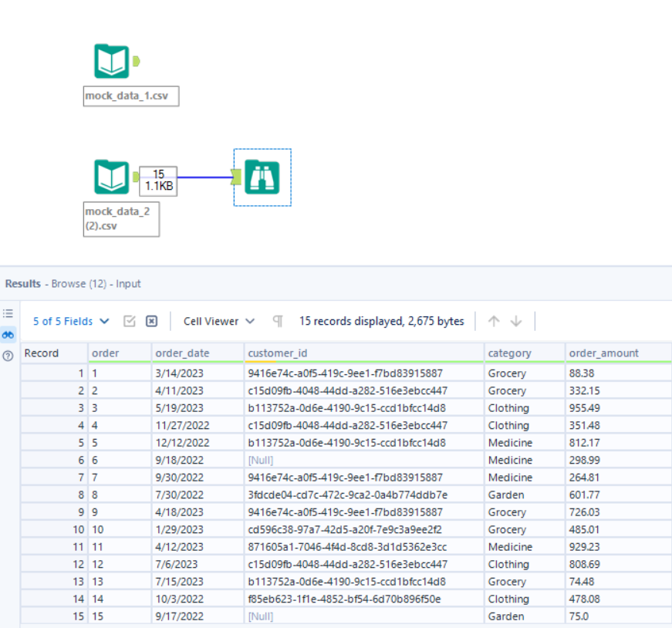Go to next record with down arrow
The height and width of the screenshot is (628, 672).
(516, 321)
